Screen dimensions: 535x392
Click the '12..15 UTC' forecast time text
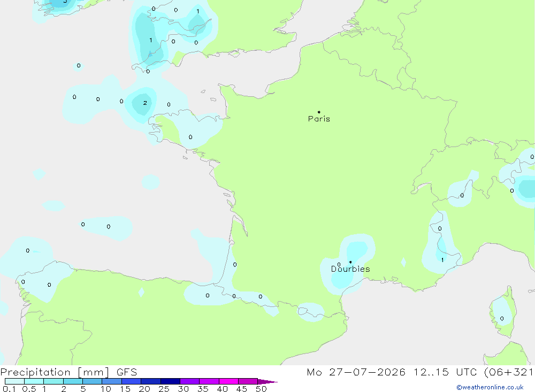(x=445, y=372)
